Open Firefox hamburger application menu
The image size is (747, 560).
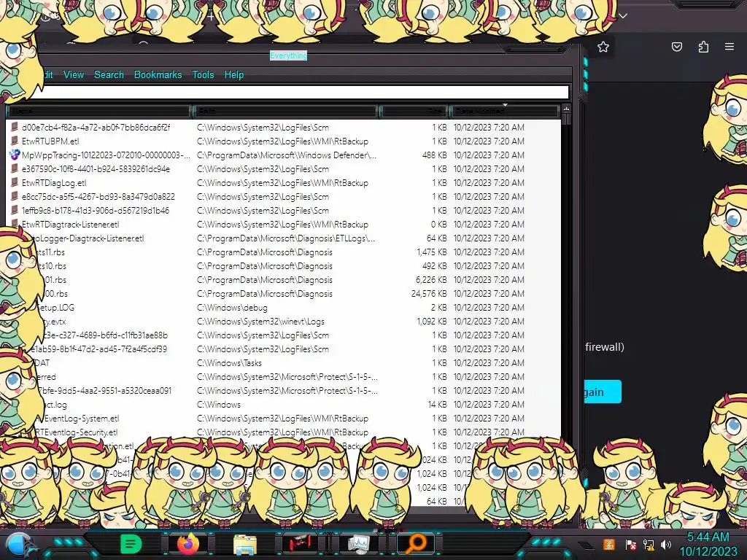729,46
